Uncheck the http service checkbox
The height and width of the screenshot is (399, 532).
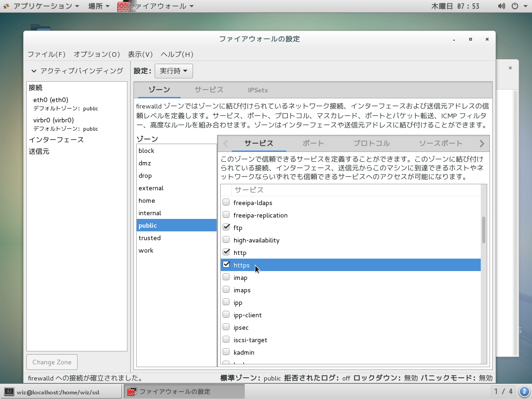point(226,253)
